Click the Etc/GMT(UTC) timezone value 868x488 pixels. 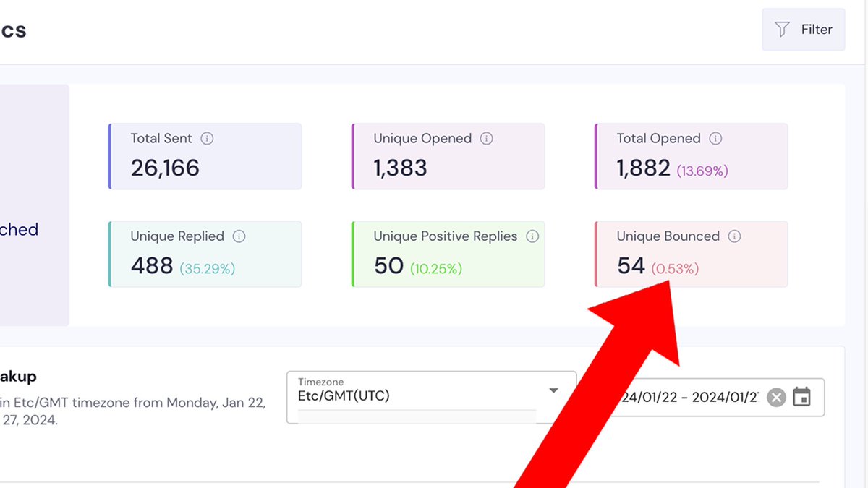point(344,396)
